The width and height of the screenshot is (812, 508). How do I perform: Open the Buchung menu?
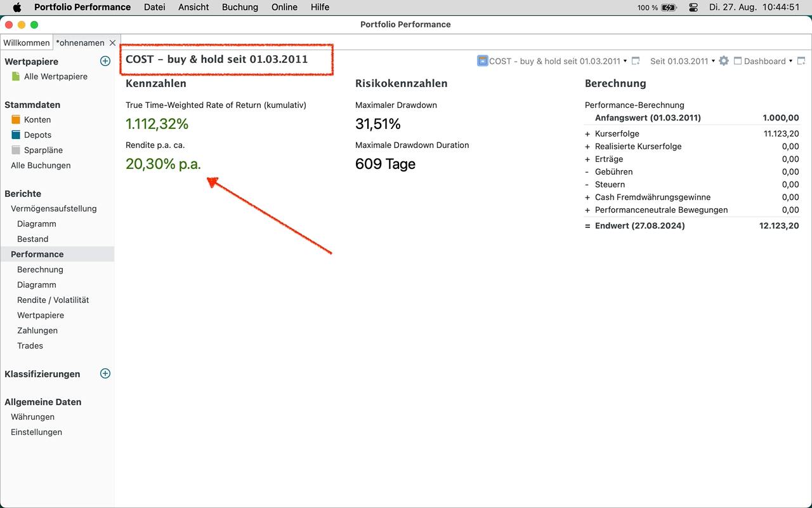click(240, 7)
